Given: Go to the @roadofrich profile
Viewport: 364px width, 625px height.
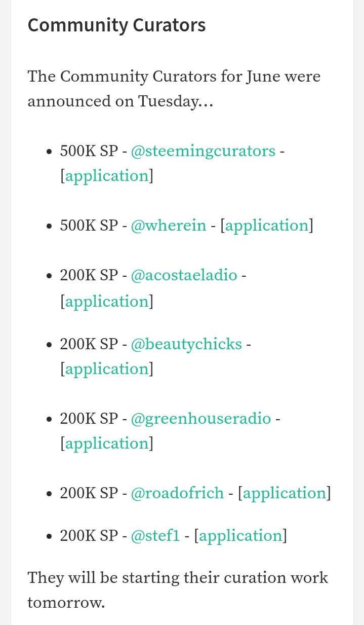Looking at the screenshot, I should tap(177, 493).
